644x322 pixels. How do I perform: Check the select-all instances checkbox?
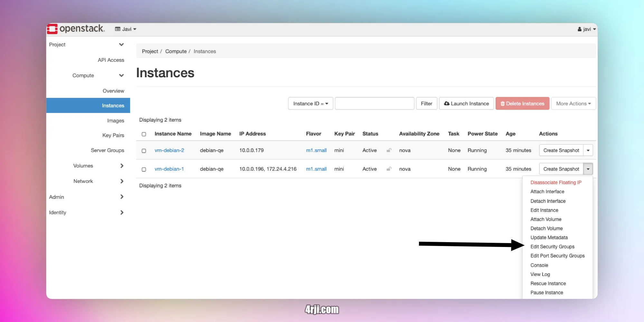point(144,134)
